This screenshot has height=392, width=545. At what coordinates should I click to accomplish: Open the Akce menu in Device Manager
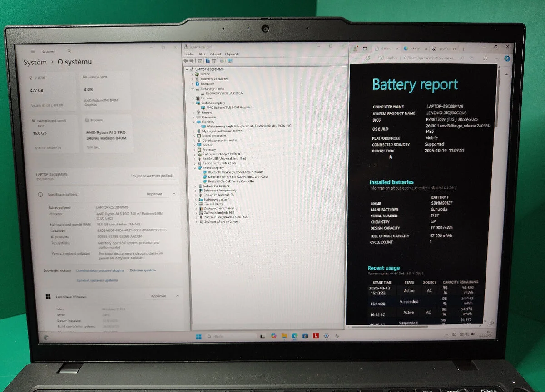(202, 54)
